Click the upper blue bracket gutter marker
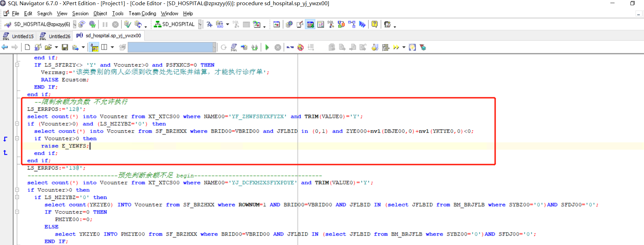The height and width of the screenshot is (245, 644). tap(5, 139)
